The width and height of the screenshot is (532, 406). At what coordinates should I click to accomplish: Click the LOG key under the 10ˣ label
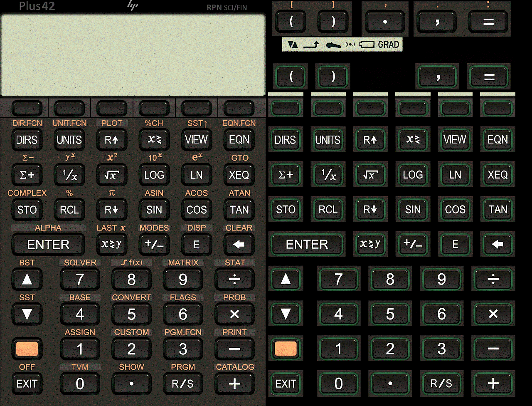(154, 175)
